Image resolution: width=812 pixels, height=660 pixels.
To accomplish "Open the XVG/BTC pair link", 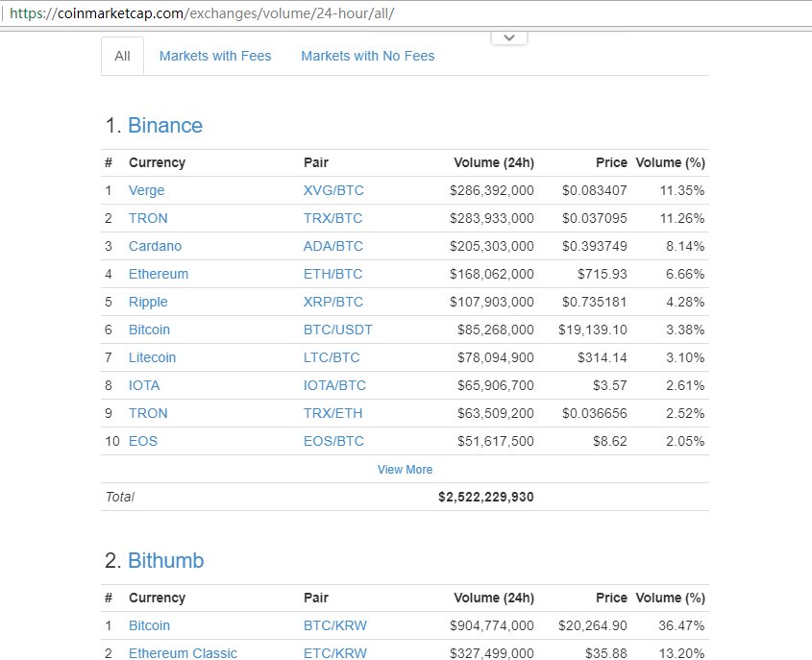I will pyautogui.click(x=333, y=190).
